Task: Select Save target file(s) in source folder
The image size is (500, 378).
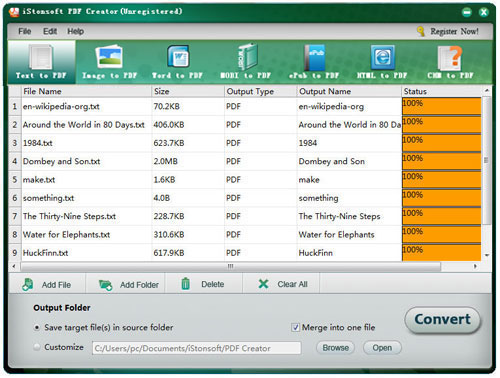Action: coord(37,328)
